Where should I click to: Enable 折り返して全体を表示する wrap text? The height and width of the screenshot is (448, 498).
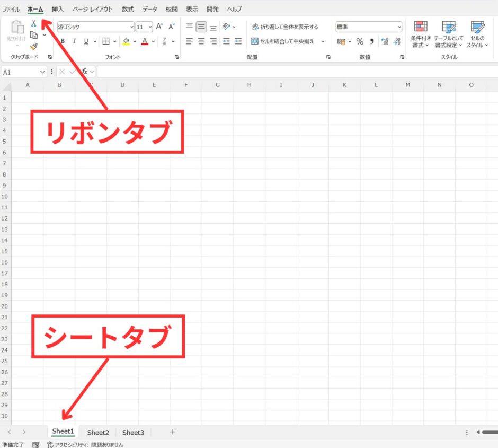[284, 26]
